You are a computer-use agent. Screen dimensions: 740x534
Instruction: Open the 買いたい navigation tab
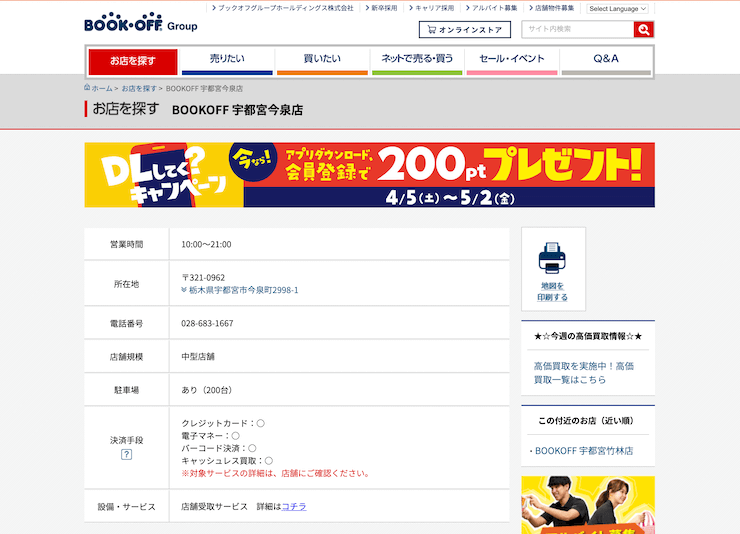[322, 61]
